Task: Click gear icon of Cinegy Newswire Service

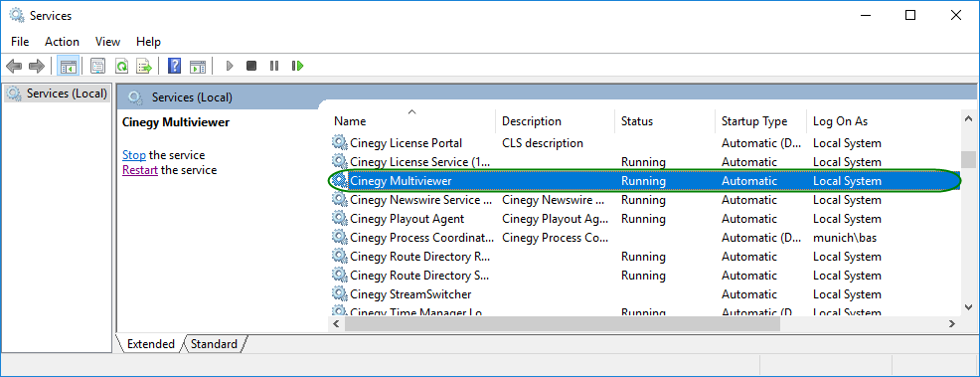Action: 339,199
